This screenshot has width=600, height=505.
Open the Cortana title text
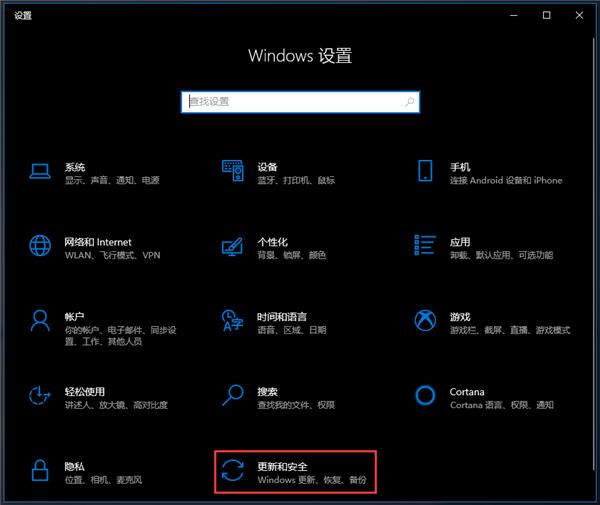coord(467,392)
